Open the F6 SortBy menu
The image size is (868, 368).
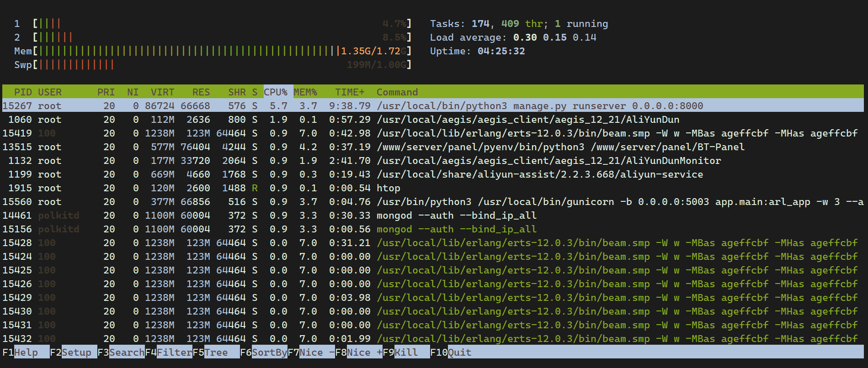pyautogui.click(x=263, y=352)
